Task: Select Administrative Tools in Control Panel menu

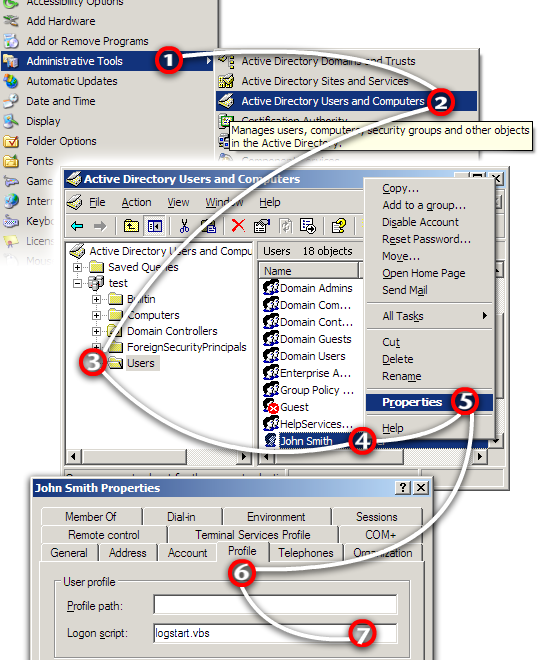Action: [x=107, y=61]
